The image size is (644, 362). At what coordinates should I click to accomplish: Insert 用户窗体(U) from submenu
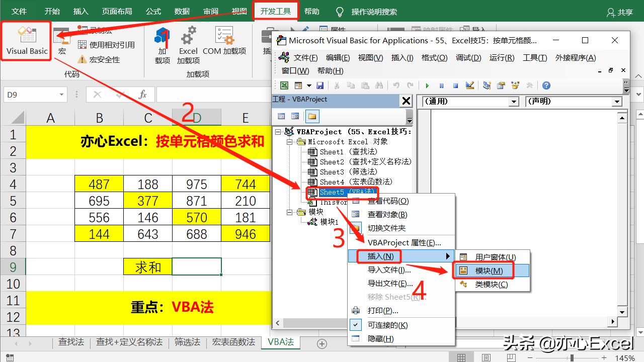[493, 257]
